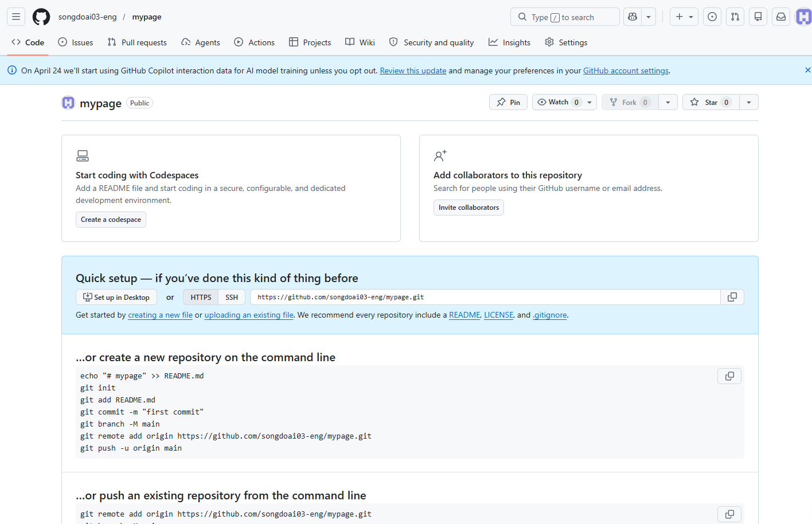
Task: Switch to the Issues tab
Action: pos(76,42)
